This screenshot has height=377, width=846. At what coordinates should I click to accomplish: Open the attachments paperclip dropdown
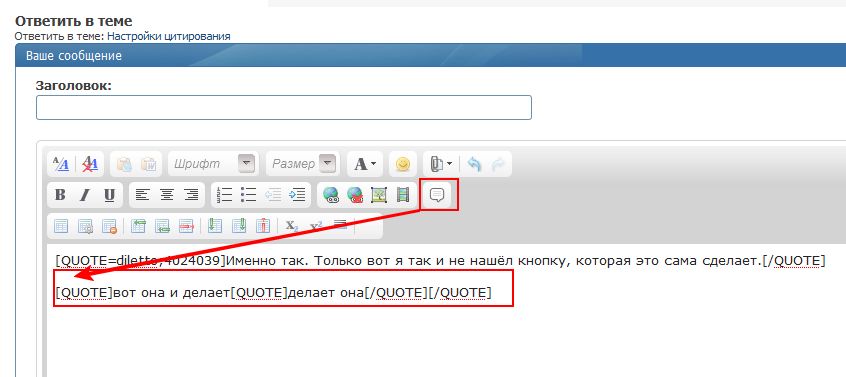coord(441,164)
